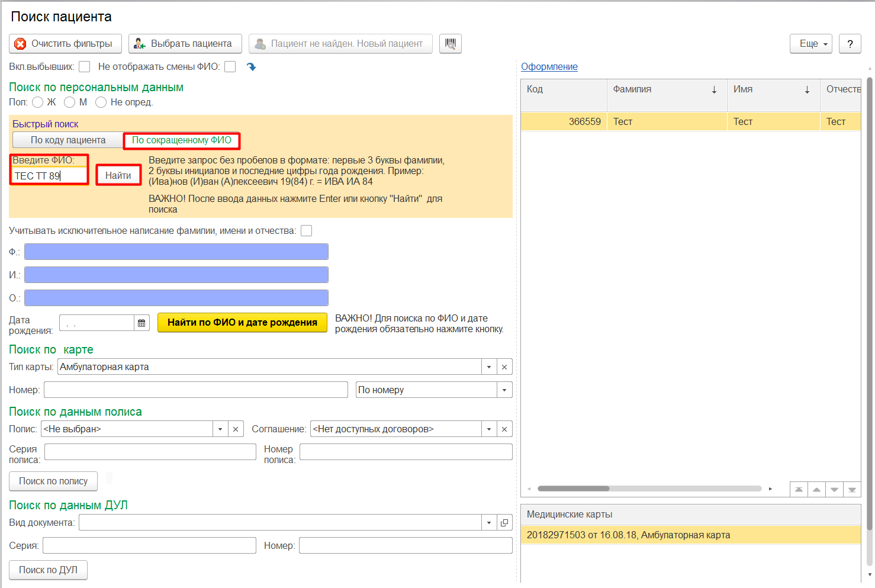Clear the Тип карты field with X
Viewport: 875px width, 588px height.
click(x=504, y=367)
